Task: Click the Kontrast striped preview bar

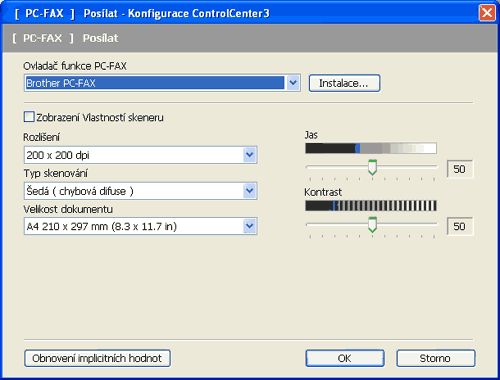Action: point(371,206)
